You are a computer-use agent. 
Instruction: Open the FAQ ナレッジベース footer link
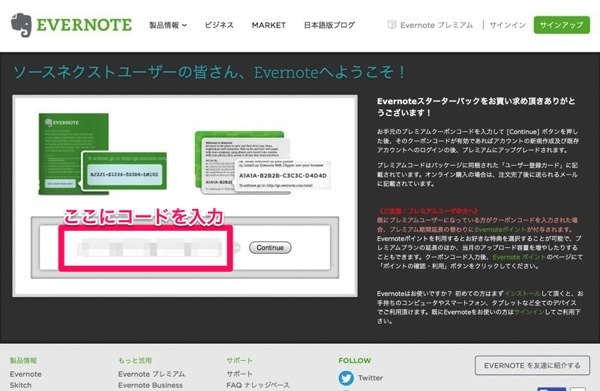coord(258,385)
